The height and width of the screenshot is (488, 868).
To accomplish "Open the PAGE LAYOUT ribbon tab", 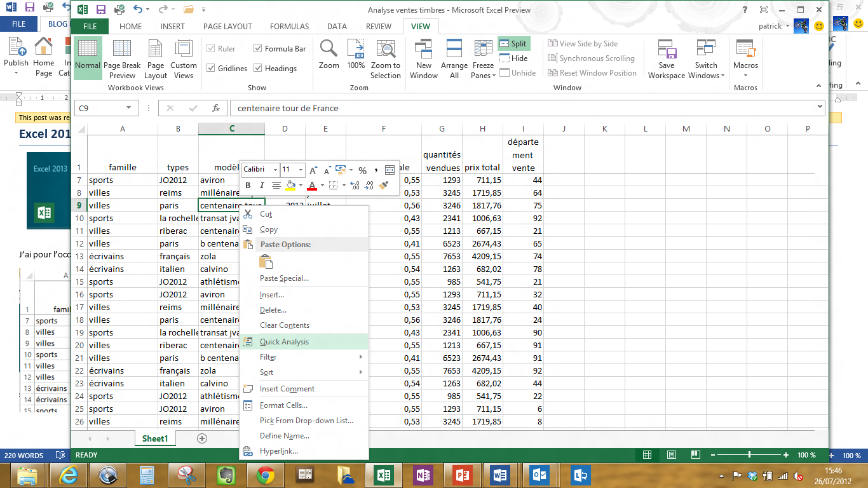I will click(x=227, y=27).
